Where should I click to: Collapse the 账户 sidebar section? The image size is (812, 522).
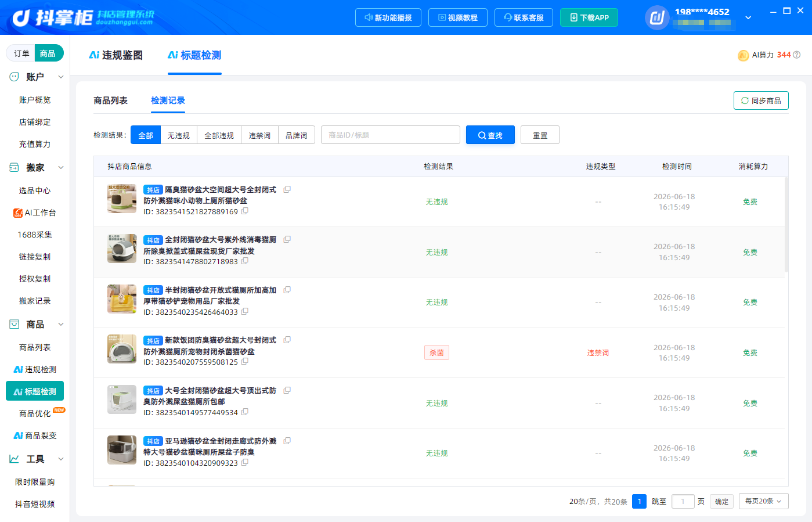click(x=61, y=77)
